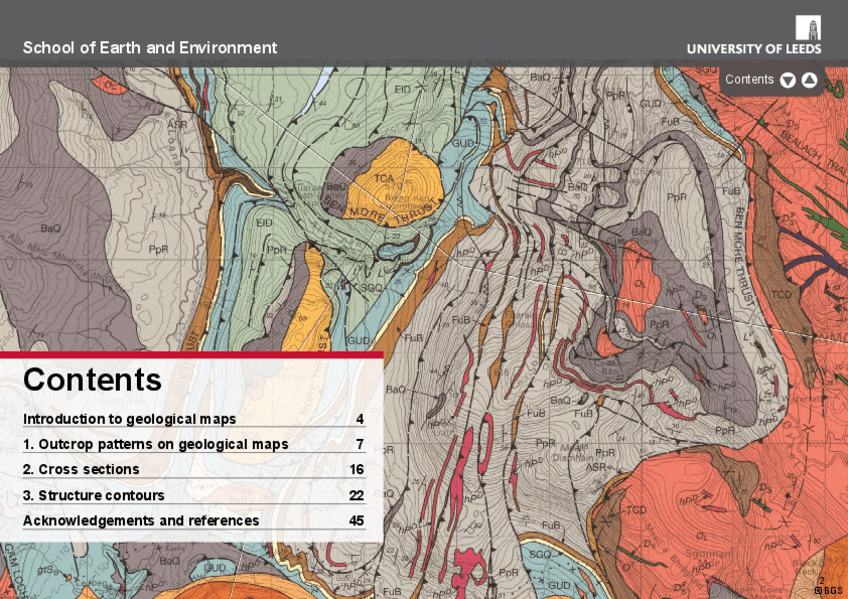Click the up arrow navigation icon
Viewport: 848px width, 599px height.
pyautogui.click(x=809, y=80)
